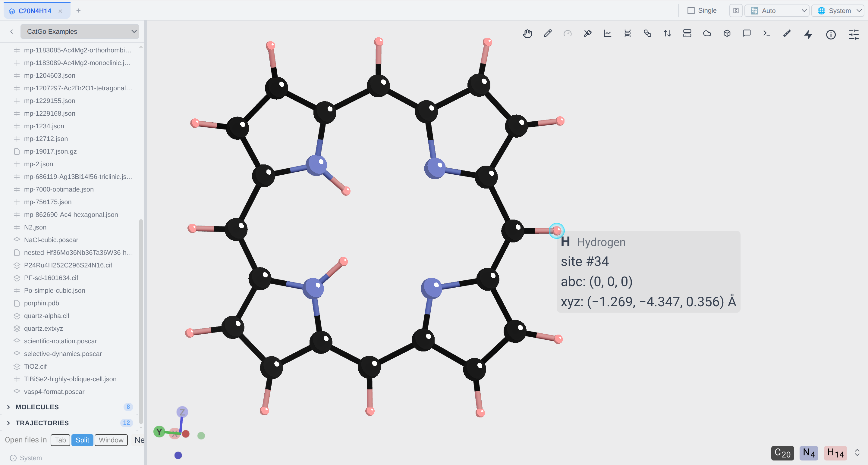The image size is (868, 465).
Task: Open the CatGo Examples dropdown
Action: 80,31
